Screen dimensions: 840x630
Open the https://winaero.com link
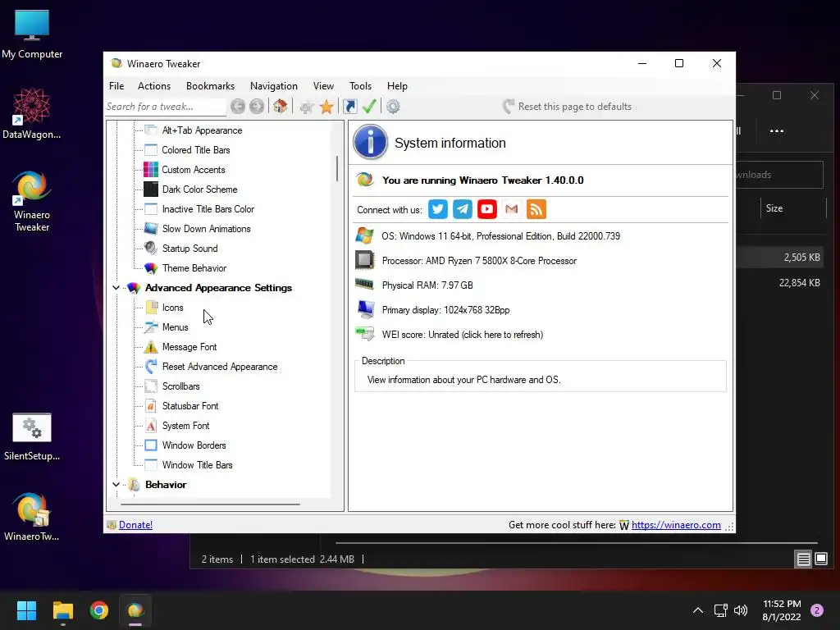click(x=676, y=525)
